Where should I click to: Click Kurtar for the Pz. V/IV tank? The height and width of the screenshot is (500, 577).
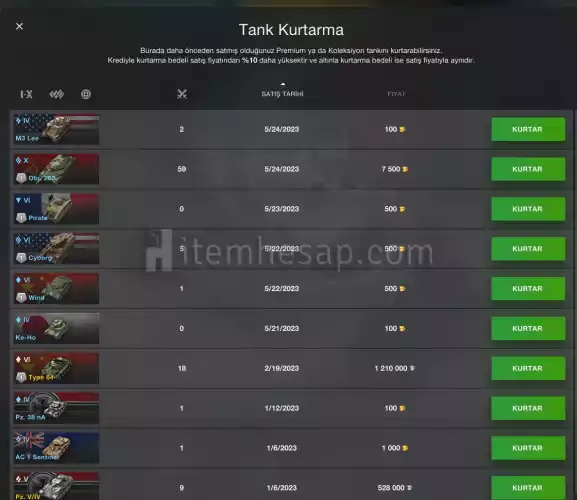tap(528, 488)
